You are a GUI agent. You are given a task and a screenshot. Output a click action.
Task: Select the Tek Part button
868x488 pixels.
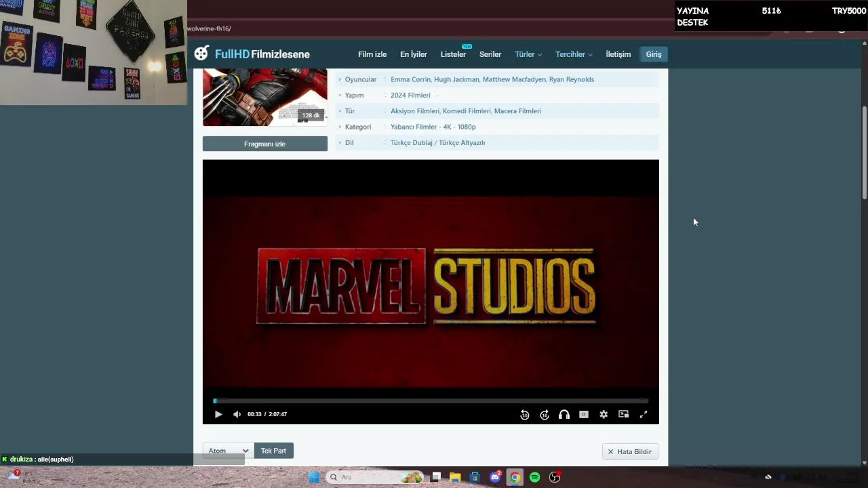pos(274,451)
